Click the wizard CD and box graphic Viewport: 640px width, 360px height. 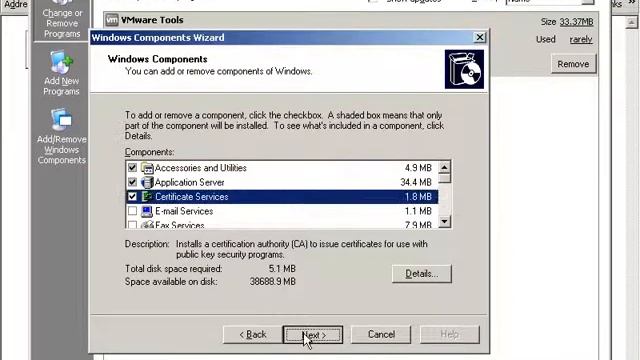click(x=464, y=69)
